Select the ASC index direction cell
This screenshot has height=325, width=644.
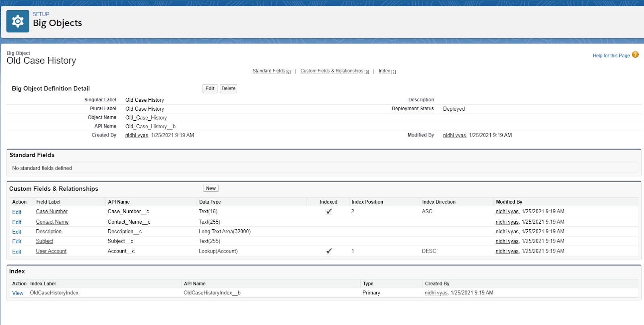coord(427,211)
